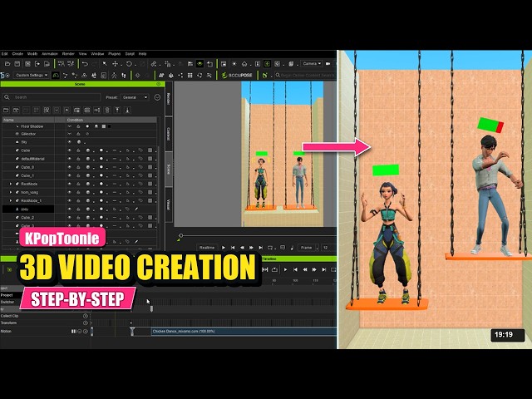Screen dimensions: 532x399
Task: Select the Cube_0 scene item
Action: coord(27,167)
